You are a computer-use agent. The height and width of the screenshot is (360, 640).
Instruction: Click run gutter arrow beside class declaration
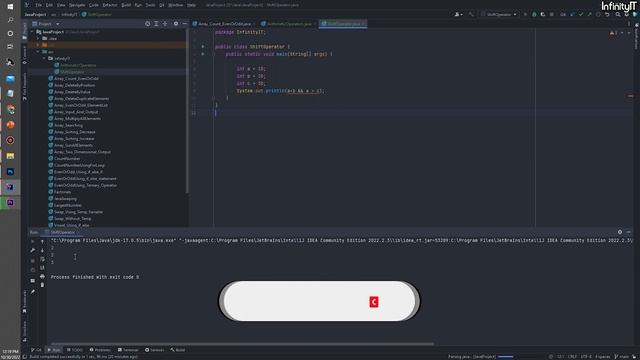click(x=203, y=47)
